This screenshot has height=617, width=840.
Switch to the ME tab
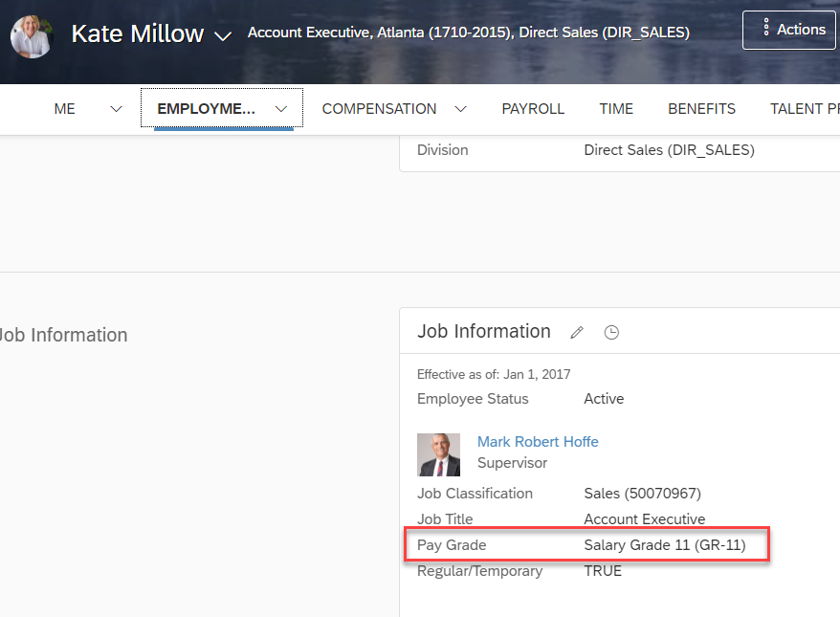[x=64, y=109]
